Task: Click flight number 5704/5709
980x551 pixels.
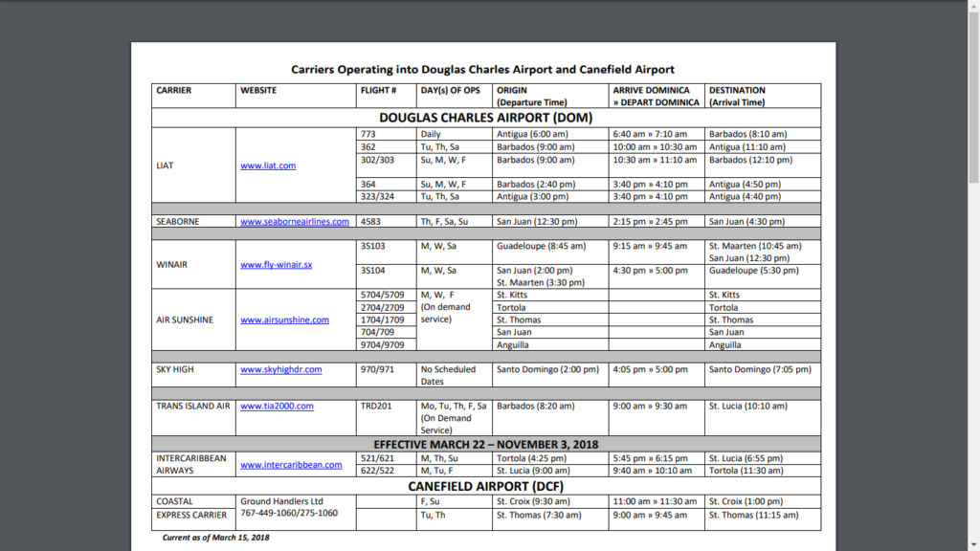Action: (x=383, y=295)
